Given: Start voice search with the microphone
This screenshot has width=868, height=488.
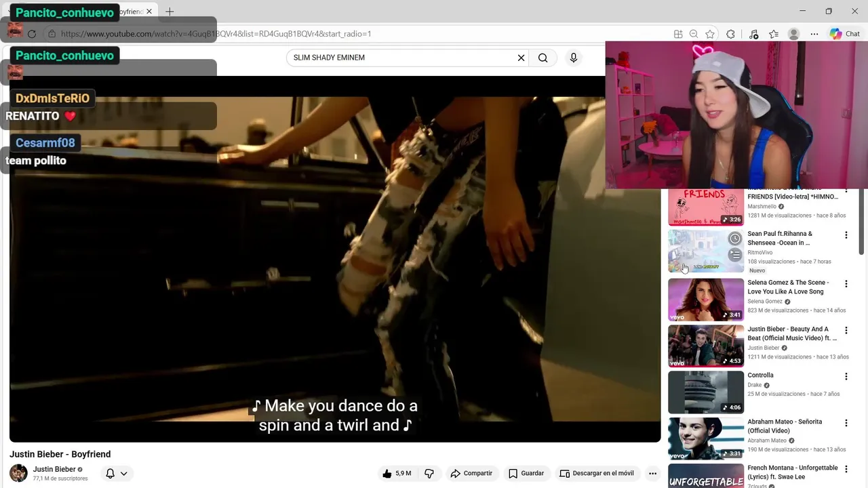Looking at the screenshot, I should pyautogui.click(x=574, y=58).
